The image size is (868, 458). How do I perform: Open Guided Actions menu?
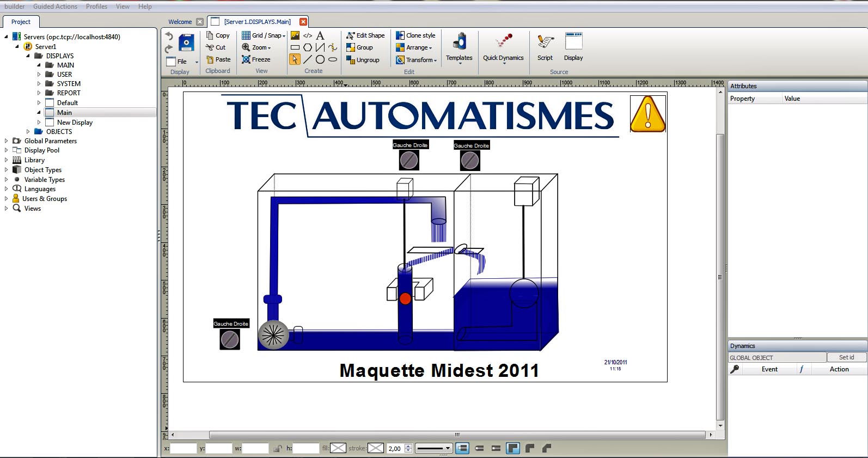click(55, 7)
